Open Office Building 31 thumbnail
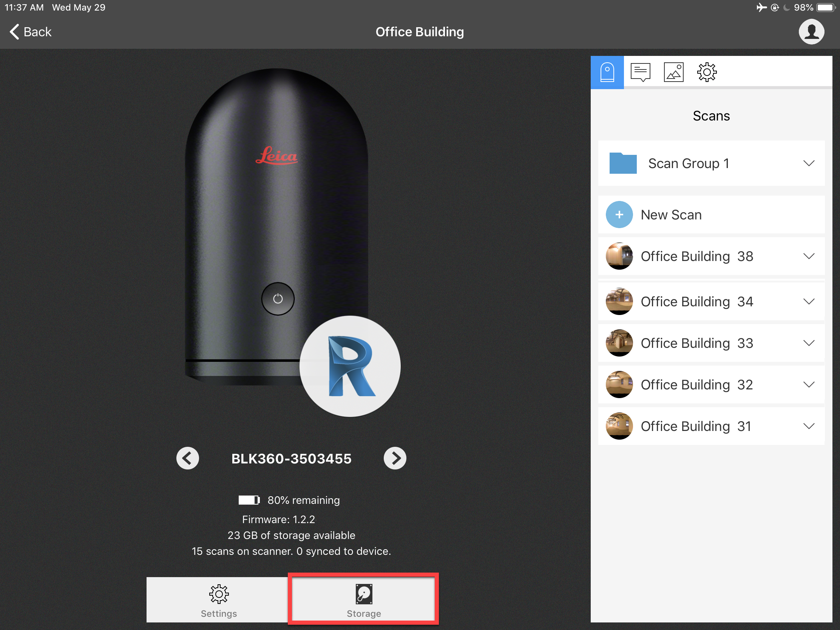Screen dimensions: 840x630 (619, 426)
